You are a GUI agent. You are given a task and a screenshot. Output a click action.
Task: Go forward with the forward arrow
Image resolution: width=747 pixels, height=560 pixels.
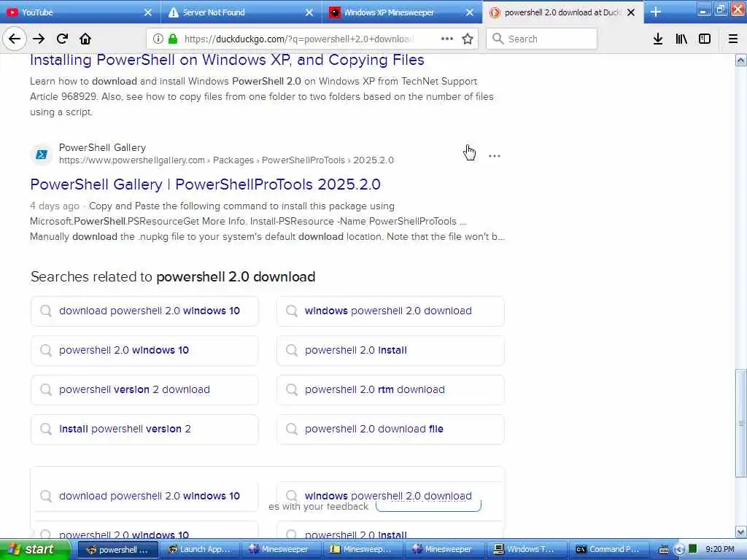pos(39,39)
